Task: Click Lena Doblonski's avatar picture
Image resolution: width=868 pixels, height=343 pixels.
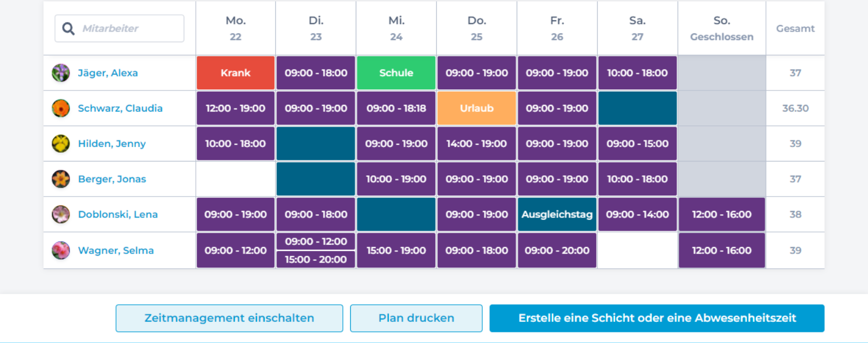Action: click(60, 214)
